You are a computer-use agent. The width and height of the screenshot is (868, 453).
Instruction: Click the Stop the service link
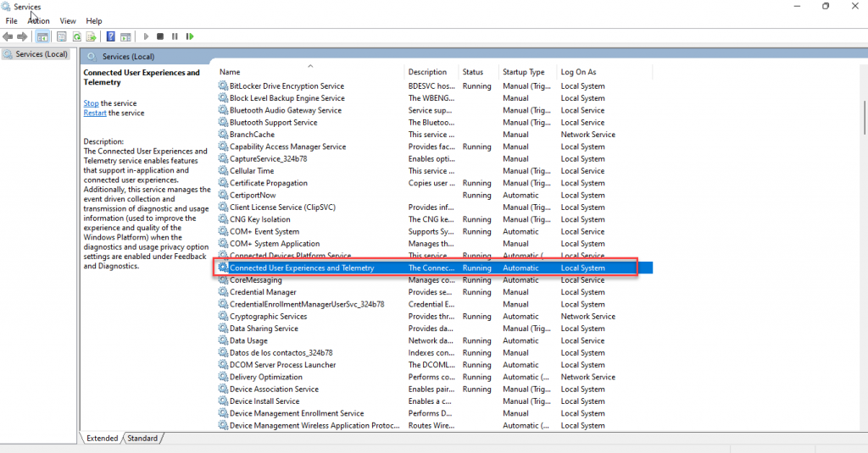(x=91, y=103)
